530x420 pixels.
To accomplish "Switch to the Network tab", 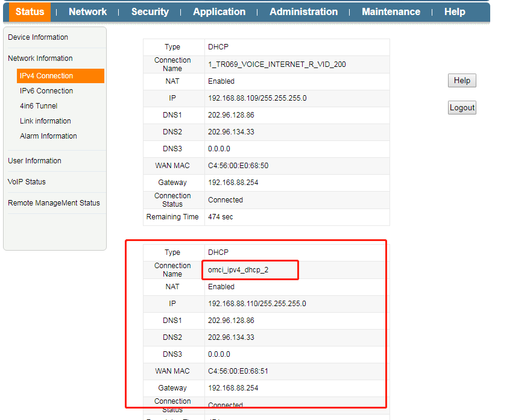I will (87, 11).
